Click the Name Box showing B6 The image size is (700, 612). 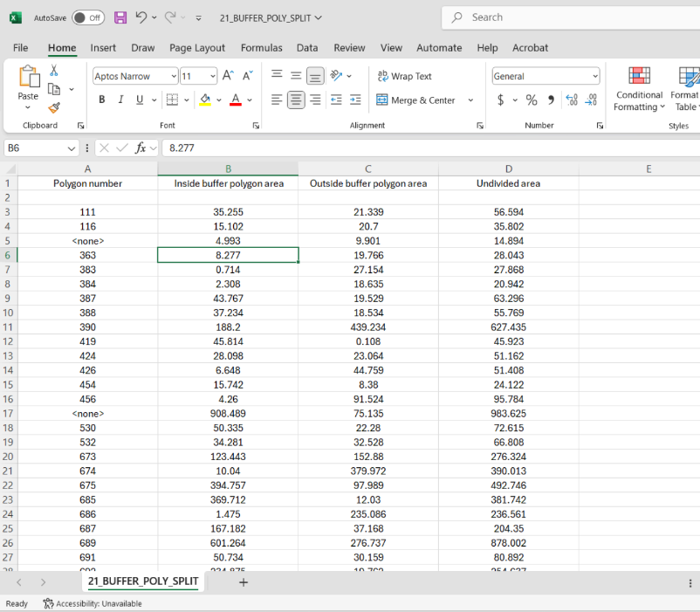click(35, 148)
